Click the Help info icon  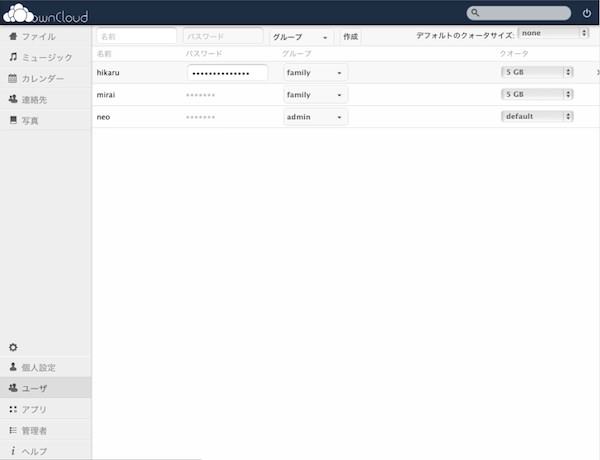(13, 451)
